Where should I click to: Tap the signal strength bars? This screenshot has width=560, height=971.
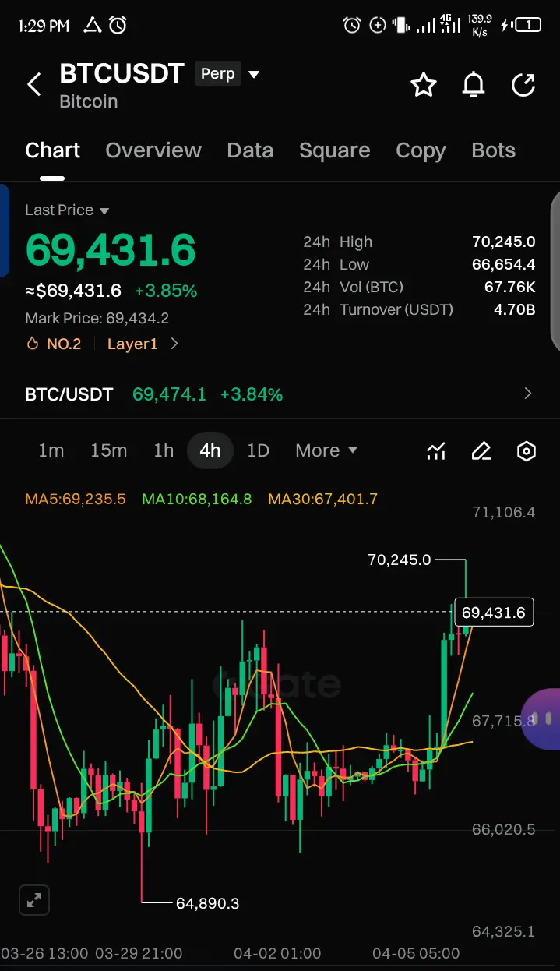click(426, 26)
